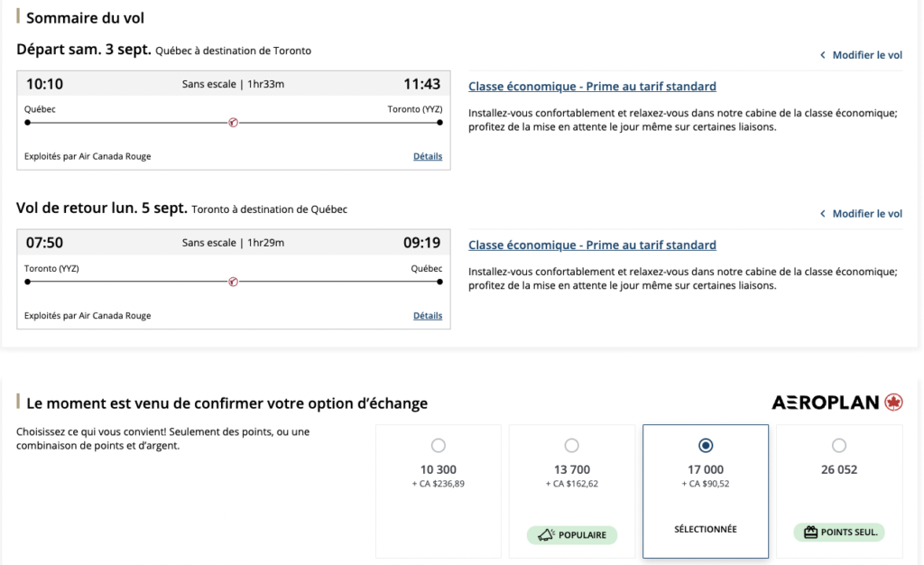
Task: Select the 13 700 points radio option
Action: pos(572,445)
